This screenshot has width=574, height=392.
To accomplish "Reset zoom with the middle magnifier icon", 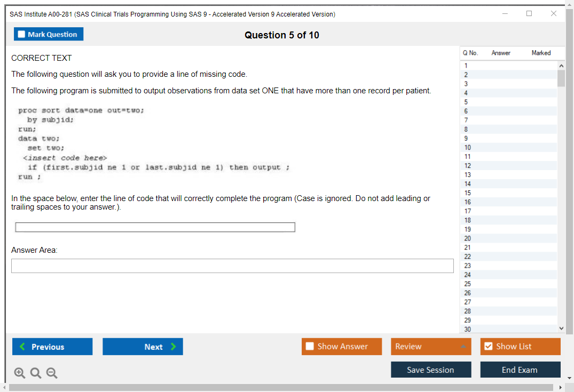I will tap(36, 373).
